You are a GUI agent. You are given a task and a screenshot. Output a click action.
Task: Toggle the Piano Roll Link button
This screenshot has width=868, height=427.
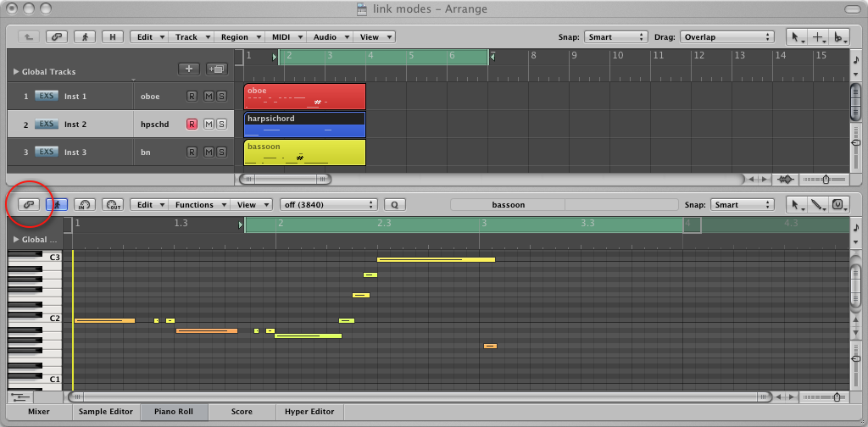click(x=29, y=205)
